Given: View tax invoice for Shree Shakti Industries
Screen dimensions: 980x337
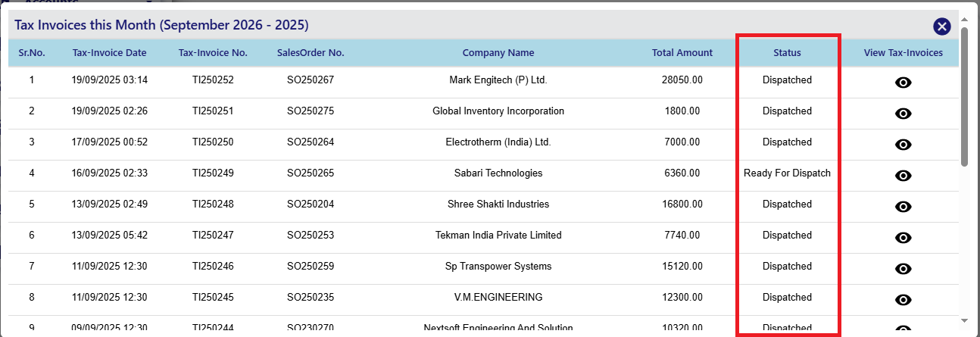Looking at the screenshot, I should 903,207.
